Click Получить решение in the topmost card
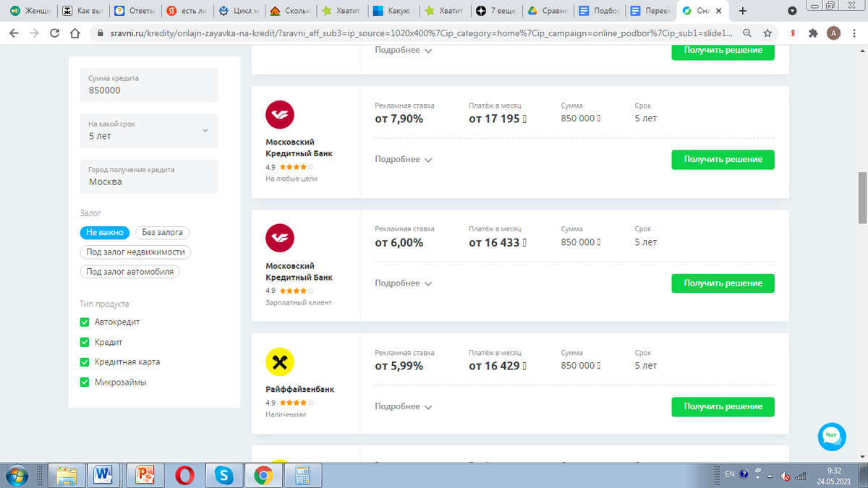 coord(723,51)
